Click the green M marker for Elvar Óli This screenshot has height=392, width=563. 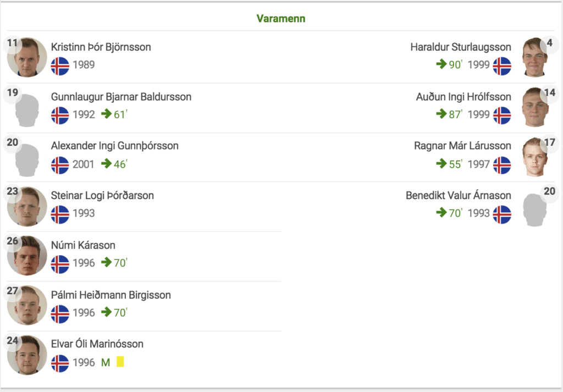[106, 362]
